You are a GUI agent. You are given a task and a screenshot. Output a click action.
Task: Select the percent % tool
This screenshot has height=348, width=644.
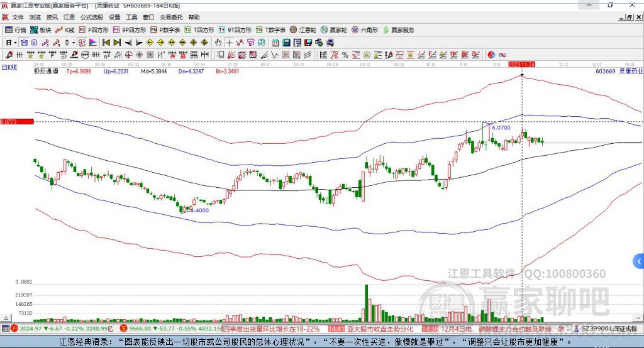click(345, 55)
